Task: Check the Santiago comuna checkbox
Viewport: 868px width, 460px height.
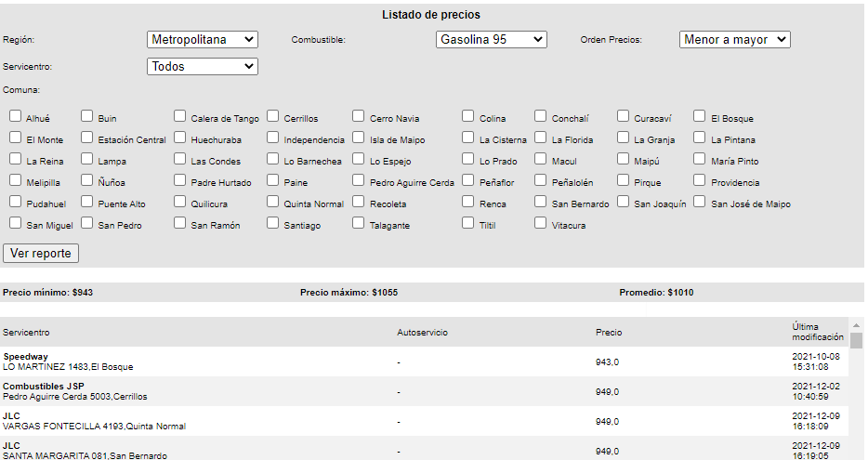Action: point(274,224)
